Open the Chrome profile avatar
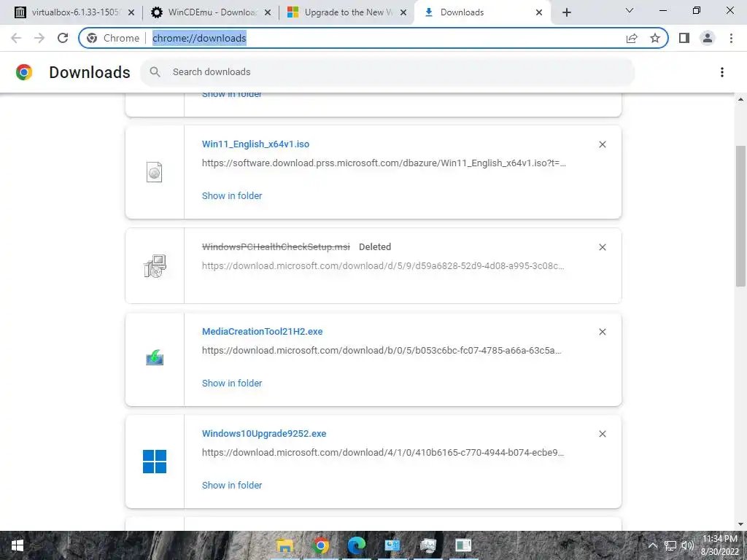The width and height of the screenshot is (747, 560). 708,38
